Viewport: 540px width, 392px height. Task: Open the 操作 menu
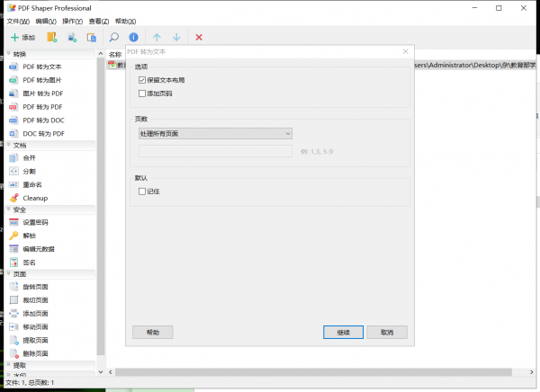tap(73, 21)
